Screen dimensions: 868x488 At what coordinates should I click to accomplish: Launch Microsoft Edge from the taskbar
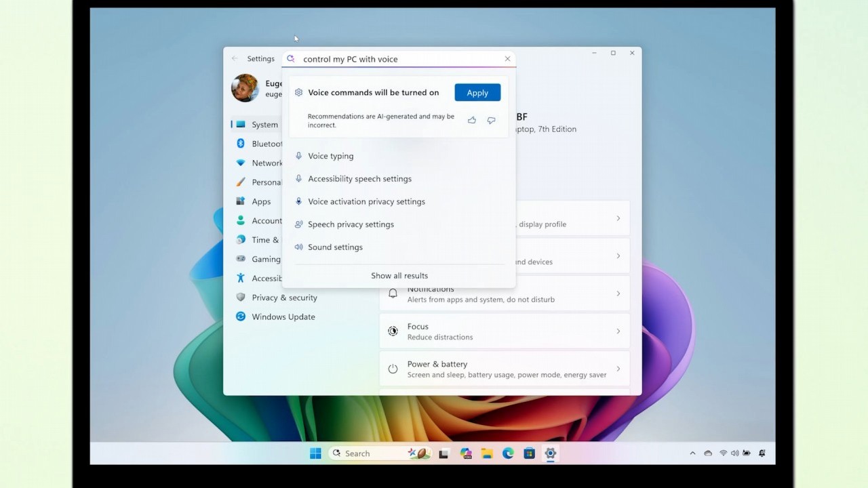point(508,453)
